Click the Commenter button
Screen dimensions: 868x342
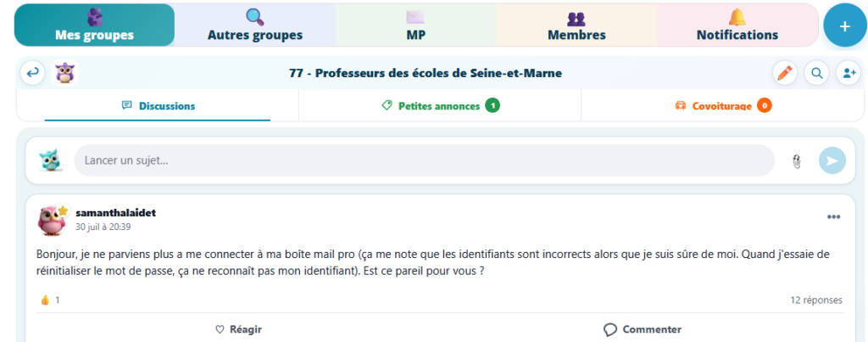click(x=643, y=329)
